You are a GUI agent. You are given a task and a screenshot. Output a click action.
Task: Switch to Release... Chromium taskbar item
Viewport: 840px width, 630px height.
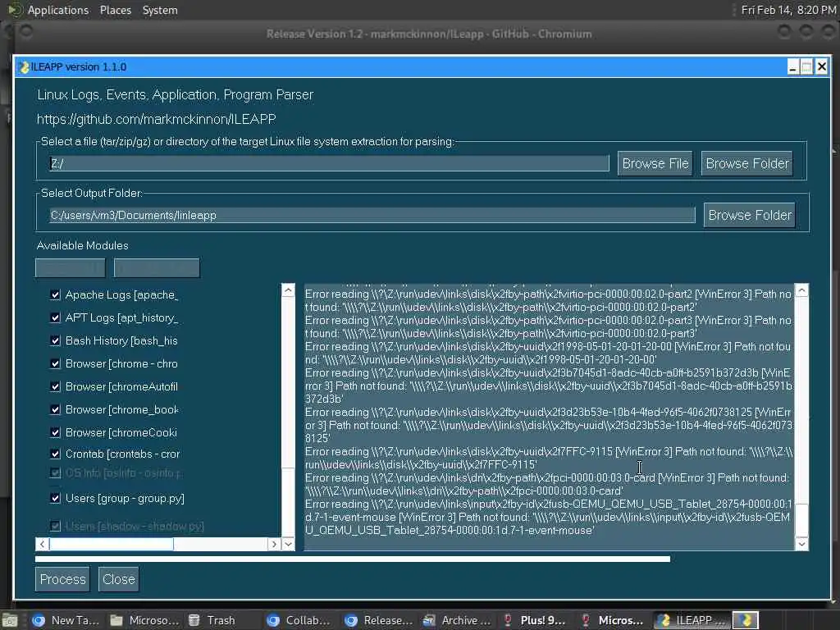click(x=379, y=620)
